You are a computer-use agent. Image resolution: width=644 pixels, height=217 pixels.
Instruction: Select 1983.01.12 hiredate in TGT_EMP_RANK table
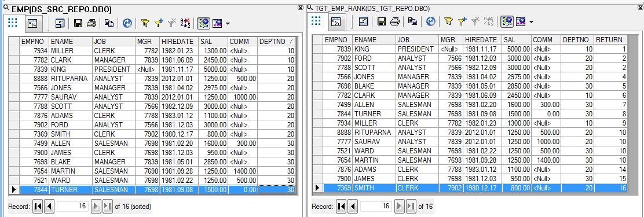click(483, 170)
